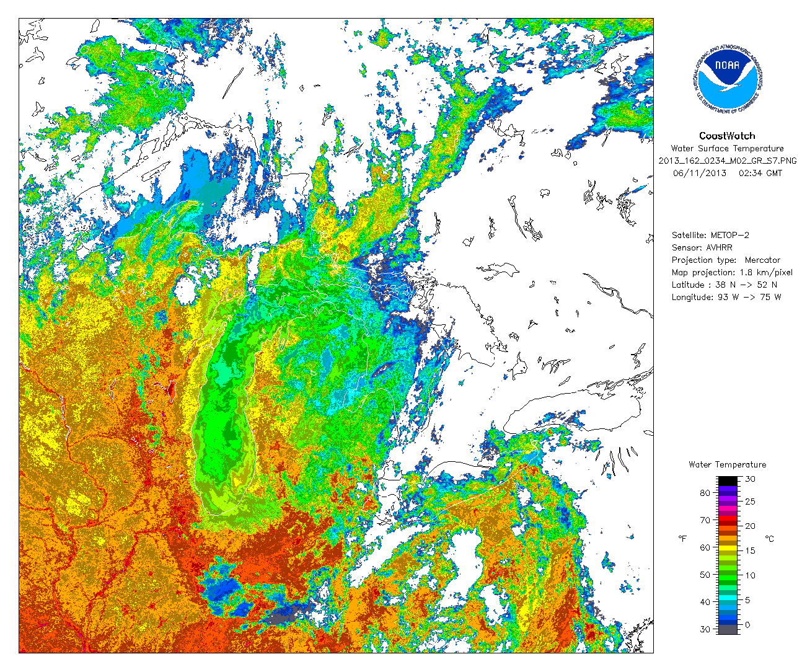Viewport: 802px width, 672px height.
Task: Click the red swatch near 20 °C
Action: tap(728, 518)
